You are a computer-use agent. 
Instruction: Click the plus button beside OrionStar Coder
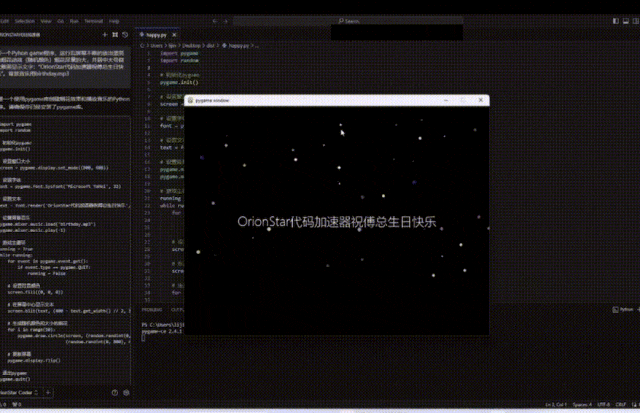pyautogui.click(x=48, y=393)
